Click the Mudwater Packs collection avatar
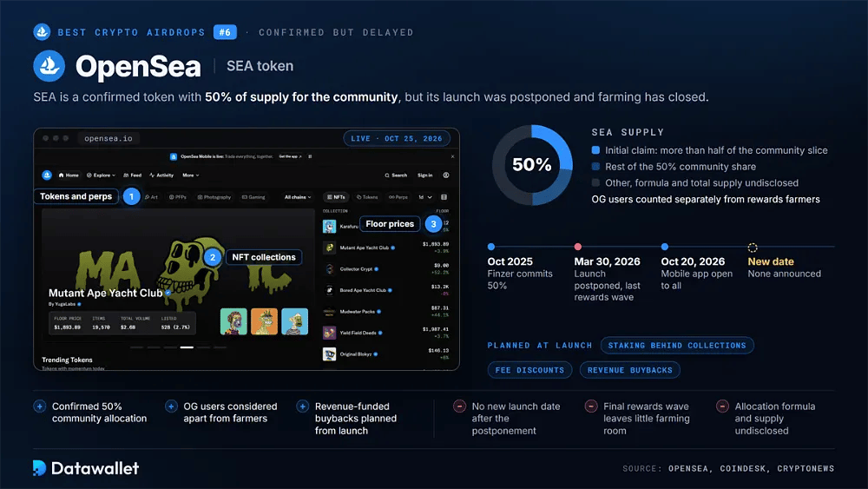This screenshot has width=868, height=489. 329,312
